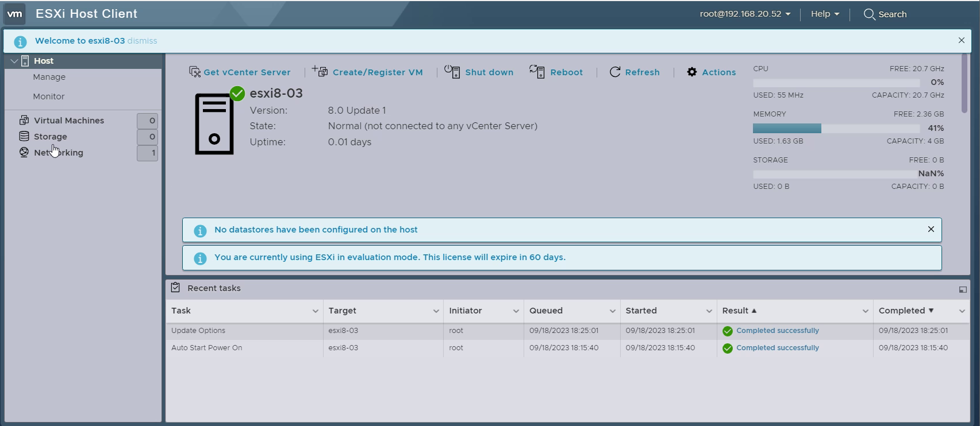Screen dimensions: 980x426
Task: Open the Result column dropdown arrow
Action: (x=866, y=311)
